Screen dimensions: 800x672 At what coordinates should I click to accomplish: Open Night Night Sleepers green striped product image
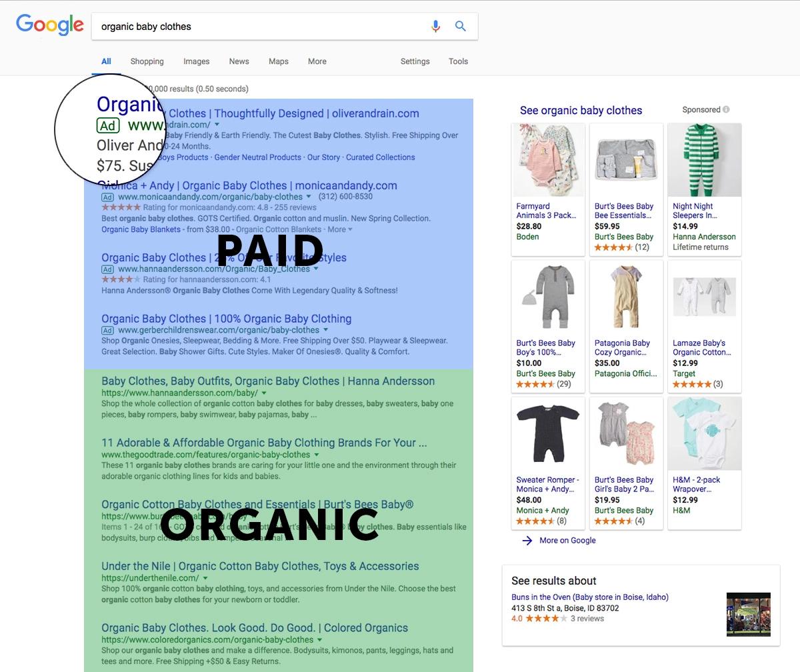point(705,160)
